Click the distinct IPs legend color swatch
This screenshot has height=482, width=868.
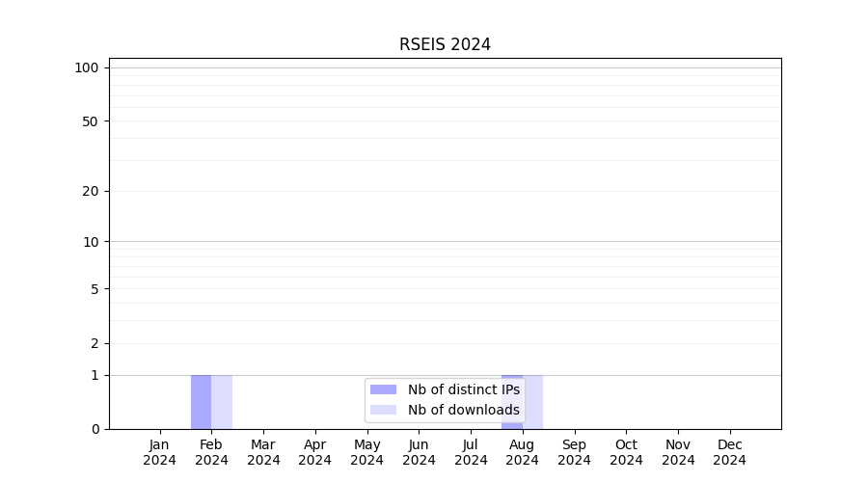[x=383, y=389]
